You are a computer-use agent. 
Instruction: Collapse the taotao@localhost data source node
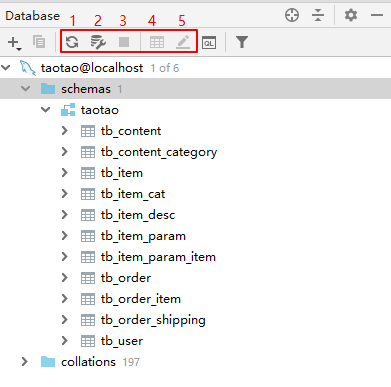6,68
